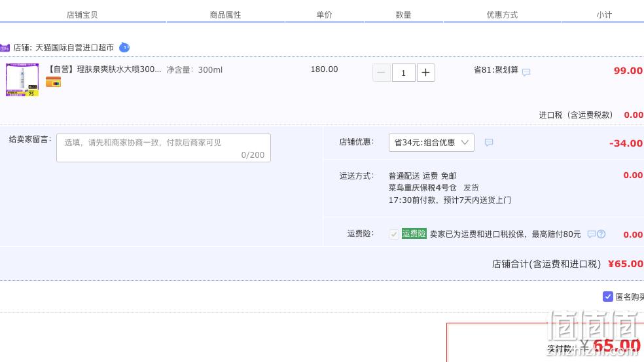Click store name 天猫国际自营进口超市

75,48
